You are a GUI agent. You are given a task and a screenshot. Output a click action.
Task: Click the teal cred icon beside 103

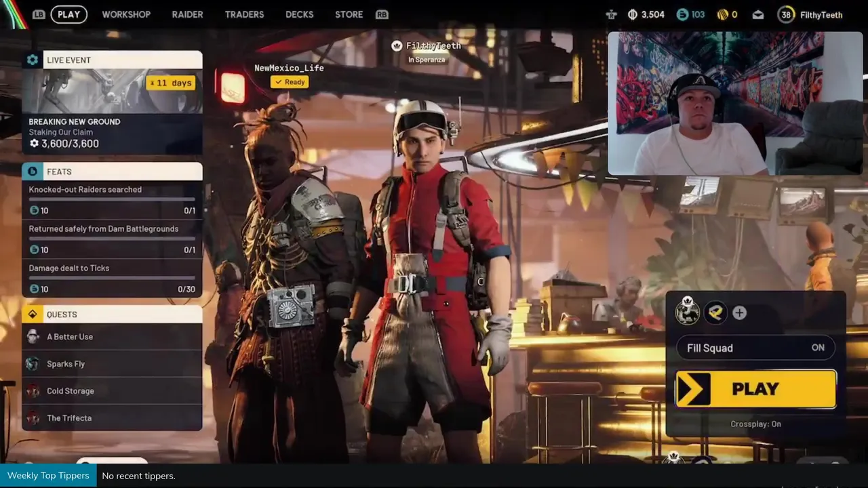[682, 14]
